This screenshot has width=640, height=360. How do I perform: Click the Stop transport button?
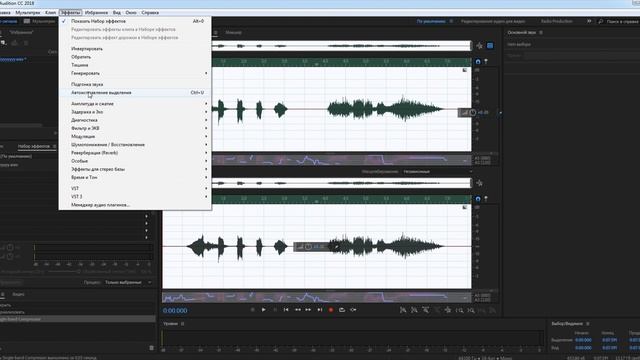(252, 310)
